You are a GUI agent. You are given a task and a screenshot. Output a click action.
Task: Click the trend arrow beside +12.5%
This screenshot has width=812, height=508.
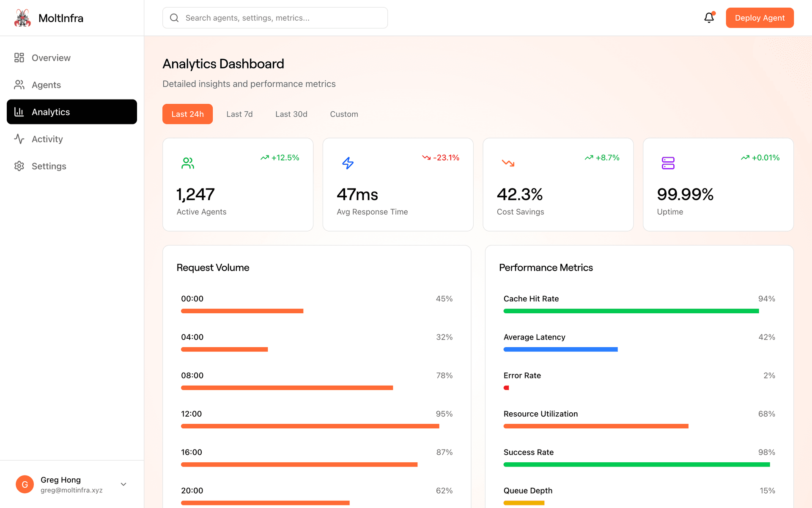tap(265, 157)
